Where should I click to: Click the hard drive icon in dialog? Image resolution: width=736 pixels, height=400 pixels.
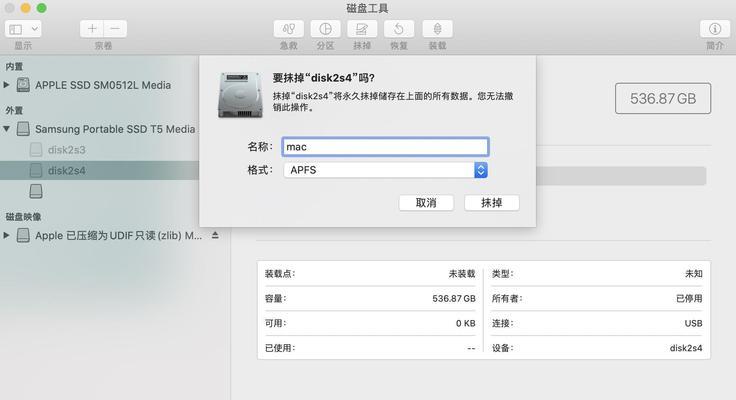(x=240, y=95)
